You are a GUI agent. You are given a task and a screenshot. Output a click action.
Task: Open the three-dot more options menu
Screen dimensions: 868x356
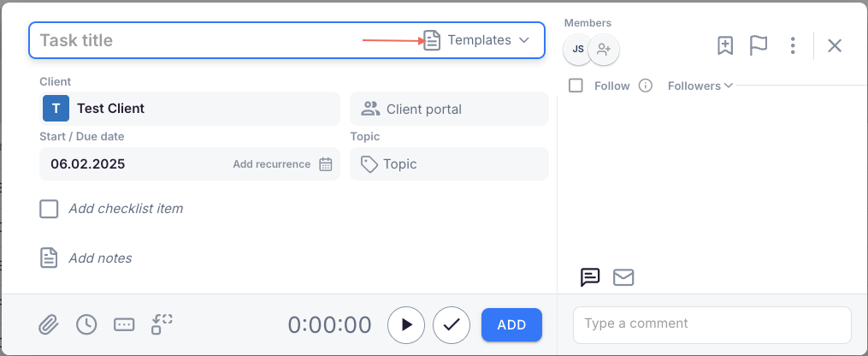(793, 45)
